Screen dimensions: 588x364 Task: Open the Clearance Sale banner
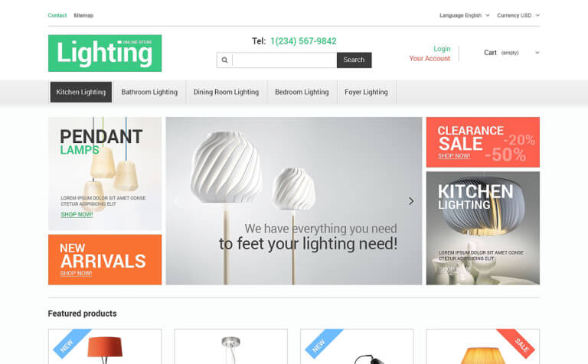click(482, 142)
